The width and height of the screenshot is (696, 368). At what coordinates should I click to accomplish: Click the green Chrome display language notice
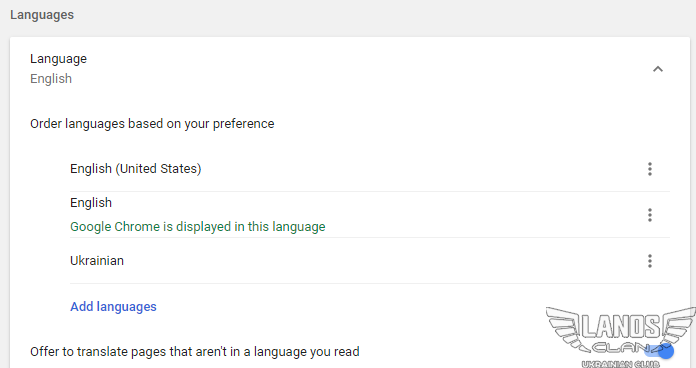198,227
